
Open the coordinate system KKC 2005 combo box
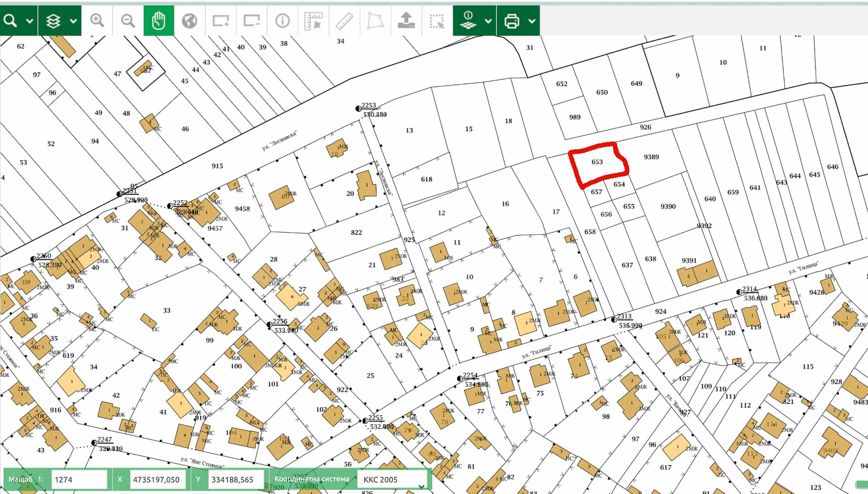click(392, 479)
